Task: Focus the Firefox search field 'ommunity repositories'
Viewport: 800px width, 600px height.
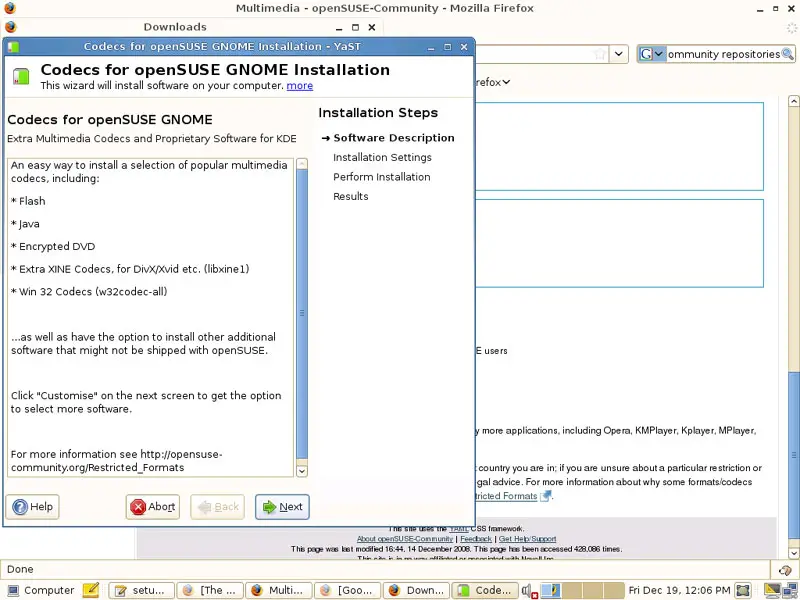Action: click(x=723, y=54)
